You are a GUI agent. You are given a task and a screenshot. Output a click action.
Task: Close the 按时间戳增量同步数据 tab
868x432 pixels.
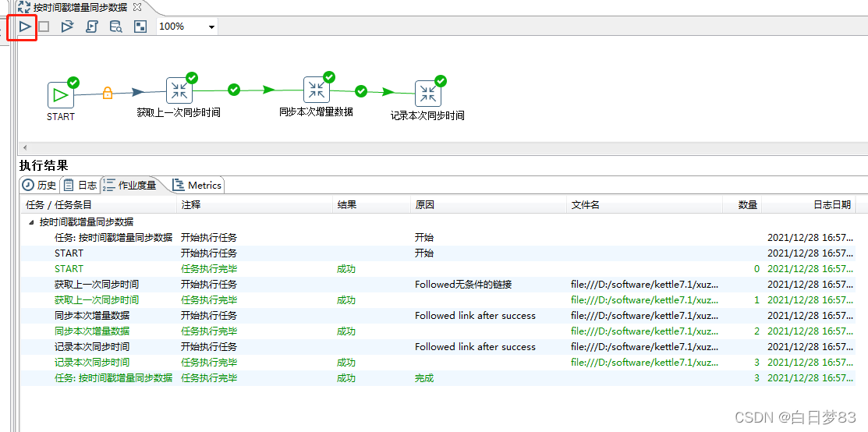138,7
